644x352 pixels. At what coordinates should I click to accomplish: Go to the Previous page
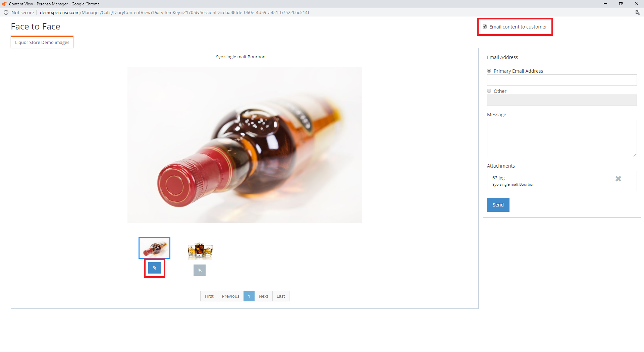pos(230,296)
